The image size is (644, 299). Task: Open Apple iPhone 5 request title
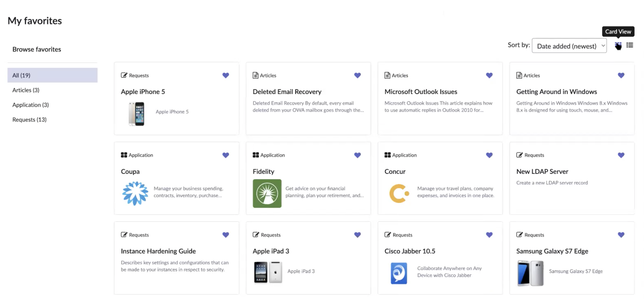[x=143, y=92]
